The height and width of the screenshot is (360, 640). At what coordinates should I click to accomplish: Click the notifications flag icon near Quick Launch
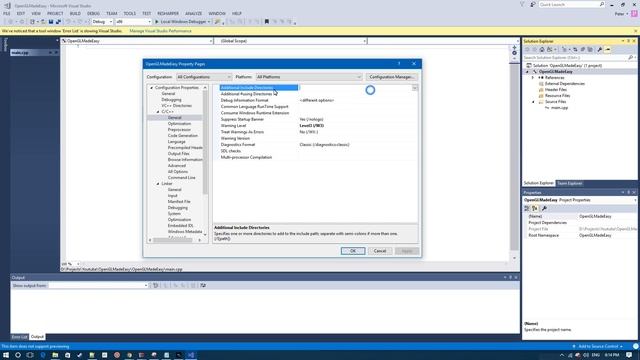pos(522,4)
